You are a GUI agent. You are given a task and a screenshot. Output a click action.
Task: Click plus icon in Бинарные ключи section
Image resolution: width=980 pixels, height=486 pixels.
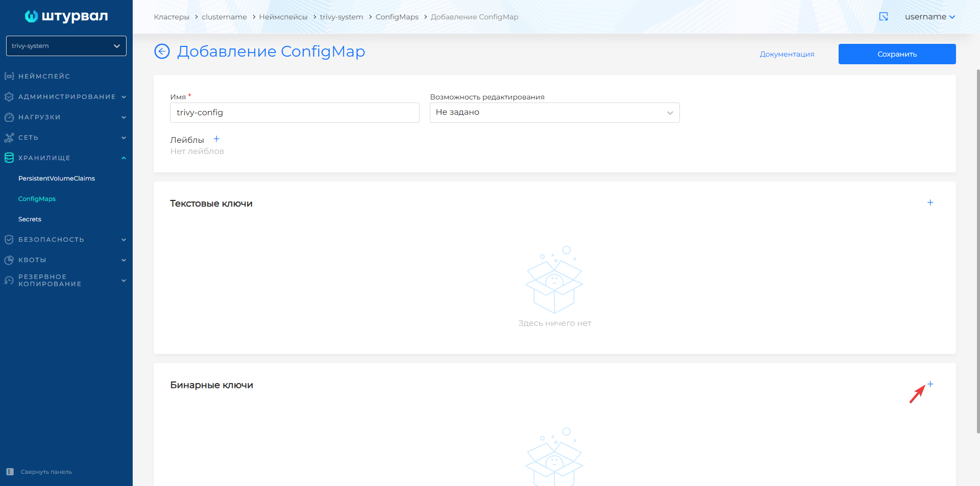[x=930, y=384]
